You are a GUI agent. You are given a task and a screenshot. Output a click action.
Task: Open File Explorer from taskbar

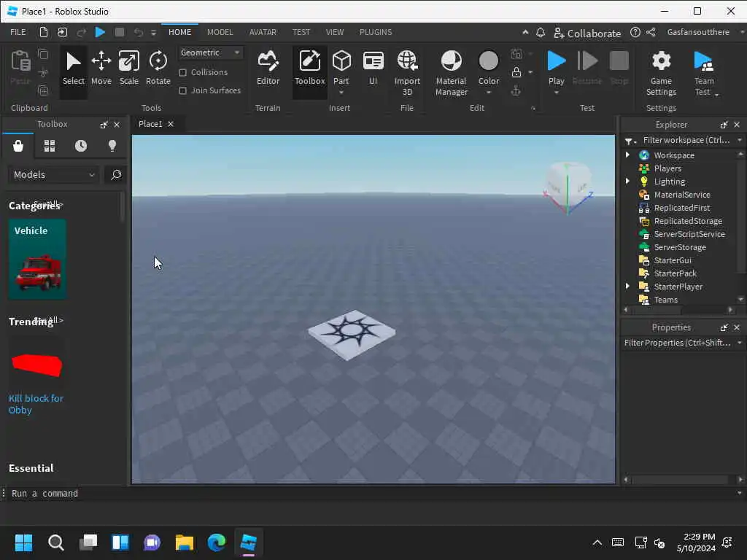(185, 542)
